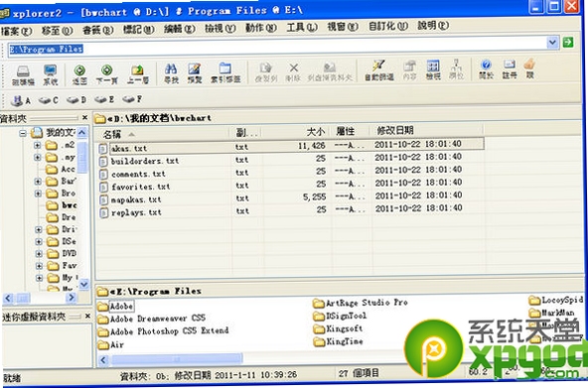Open the address bar dropdown arrow
The image size is (588, 388).
[552, 43]
